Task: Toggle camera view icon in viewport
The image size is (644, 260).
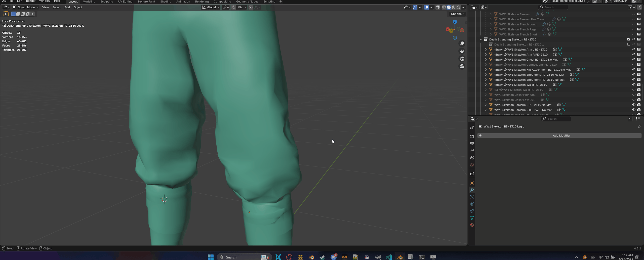Action: 462,59
